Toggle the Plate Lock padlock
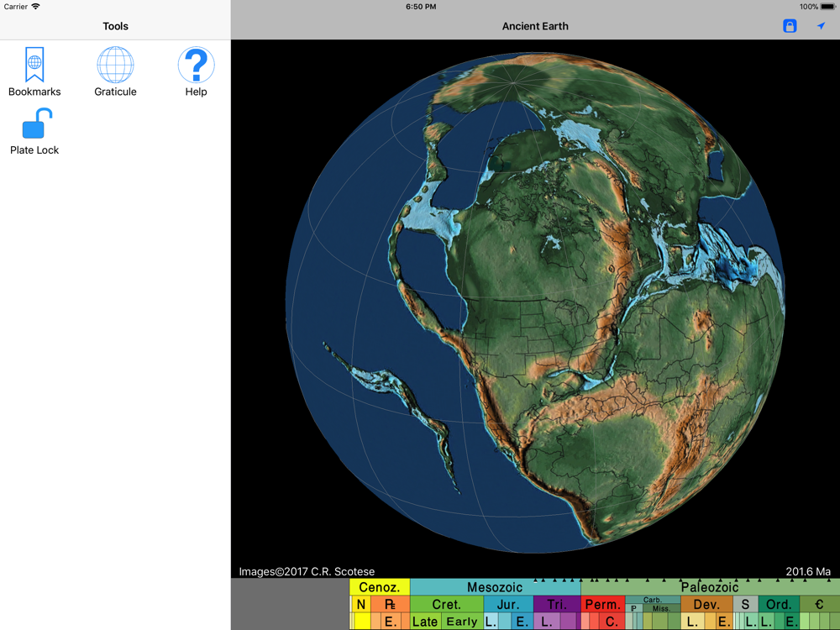The height and width of the screenshot is (630, 840). pos(34,133)
